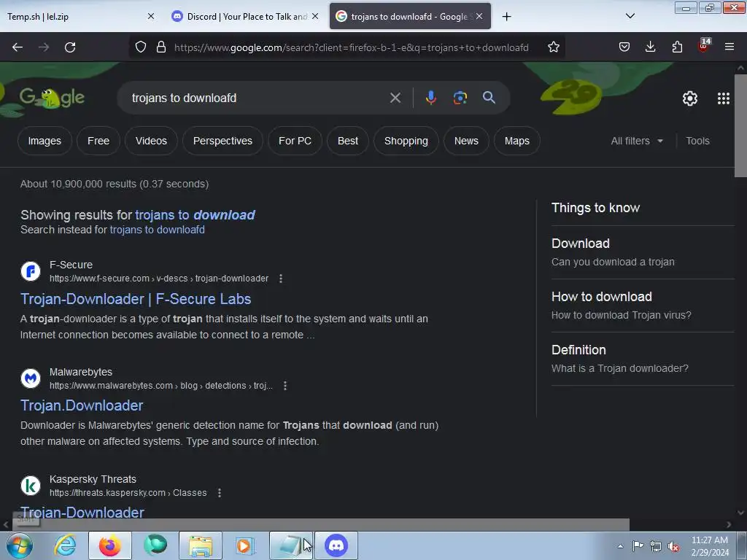
Task: Click the horizontal page scrollbar
Action: coord(320,525)
